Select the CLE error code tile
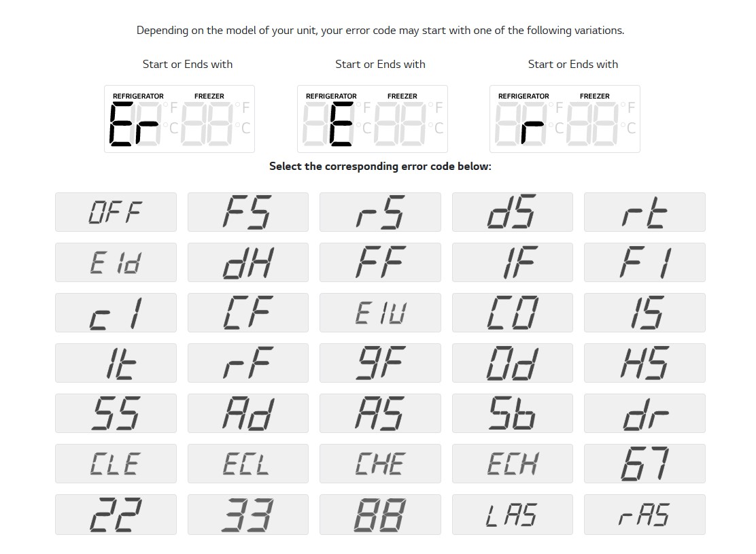The width and height of the screenshot is (756, 554). 116,464
